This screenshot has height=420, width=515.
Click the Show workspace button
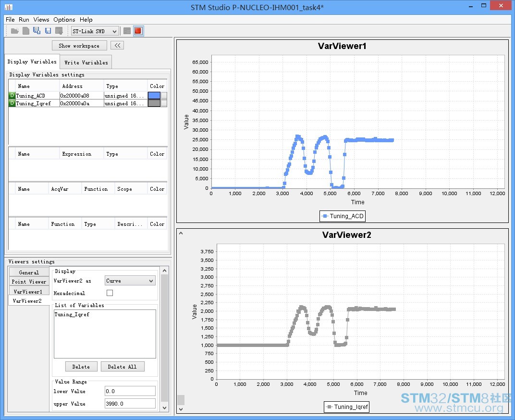[x=79, y=46]
